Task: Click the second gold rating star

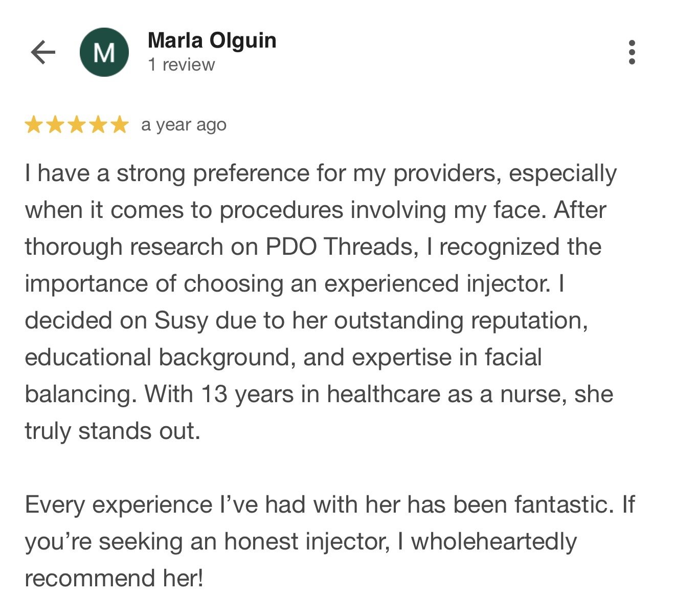Action: click(55, 125)
